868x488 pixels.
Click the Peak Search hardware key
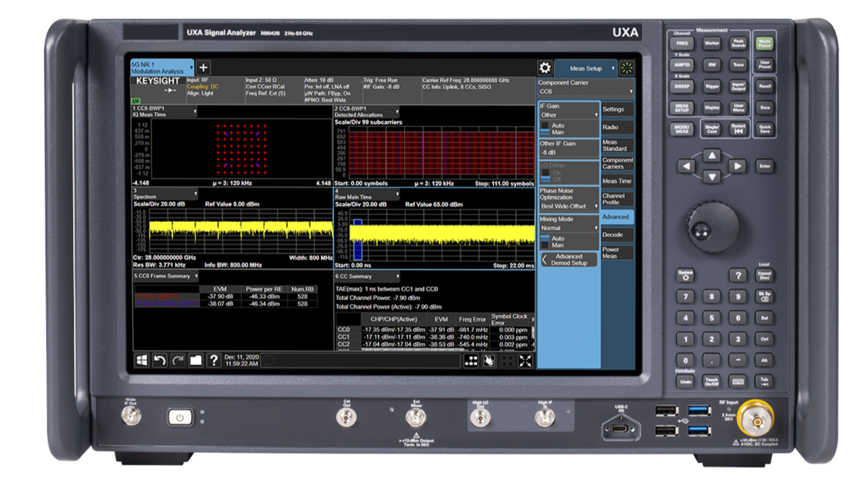(738, 43)
